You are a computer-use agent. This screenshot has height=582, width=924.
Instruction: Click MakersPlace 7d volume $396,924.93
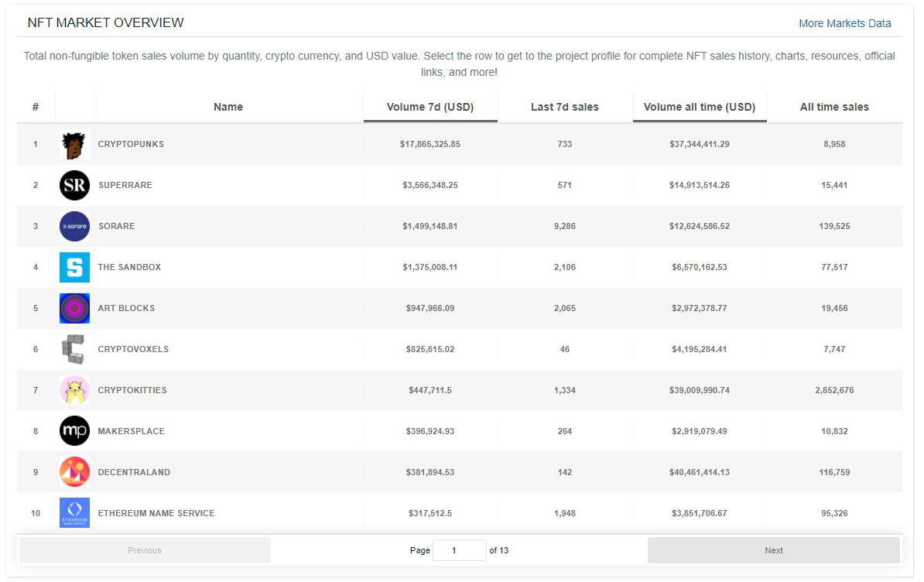[x=430, y=431]
